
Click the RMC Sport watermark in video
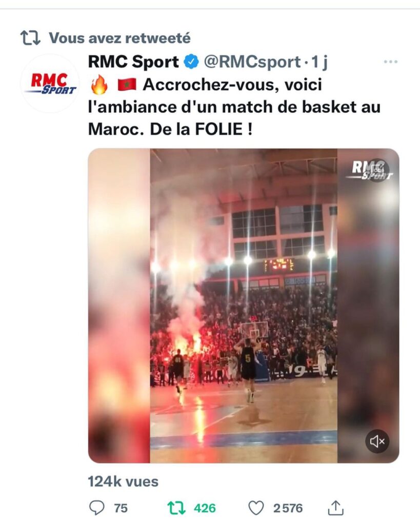pyautogui.click(x=372, y=170)
